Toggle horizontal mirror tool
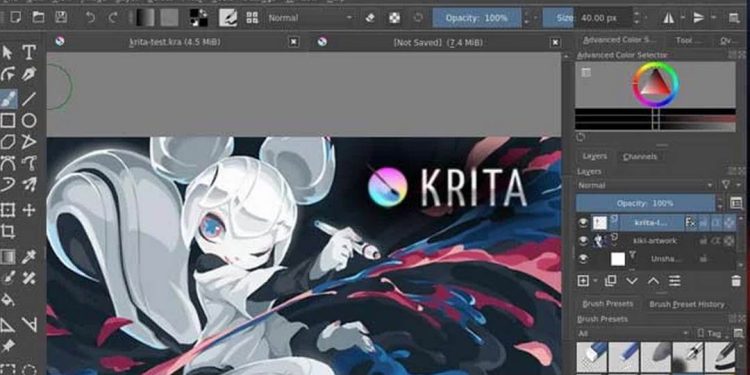The image size is (750, 375). point(669,18)
